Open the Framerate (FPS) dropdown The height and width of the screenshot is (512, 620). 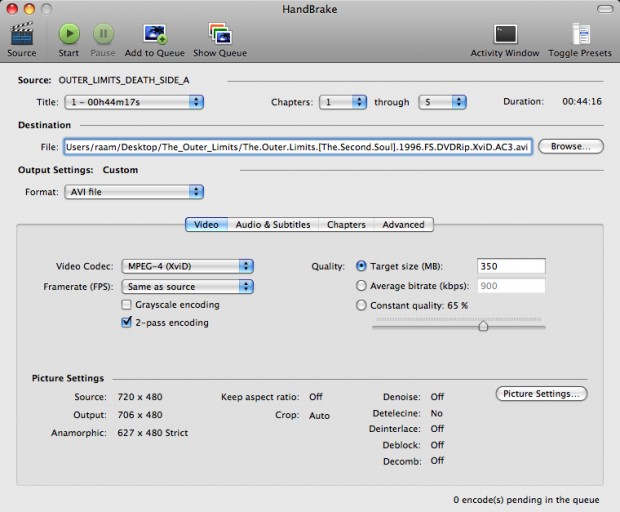click(x=187, y=286)
